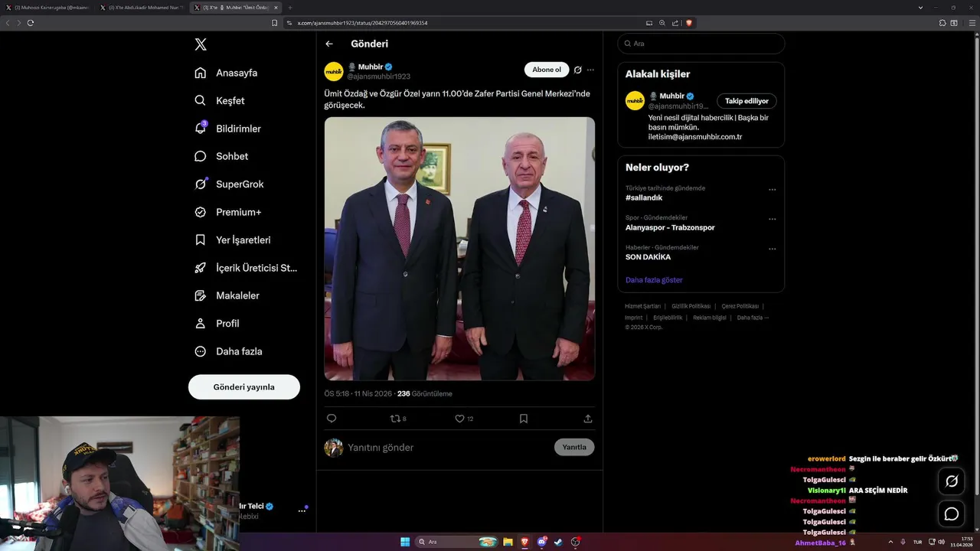Open Keşfet explore page
Image resolution: width=980 pixels, height=551 pixels.
coord(220,100)
